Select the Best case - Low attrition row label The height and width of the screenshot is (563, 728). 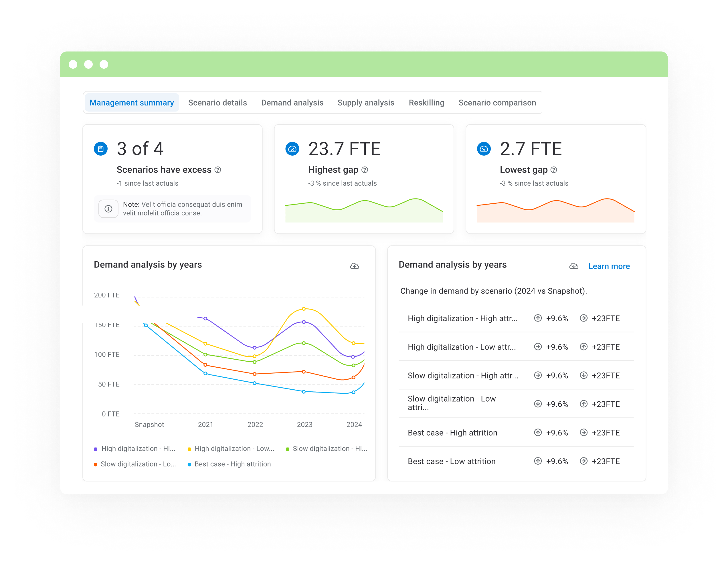coord(451,462)
